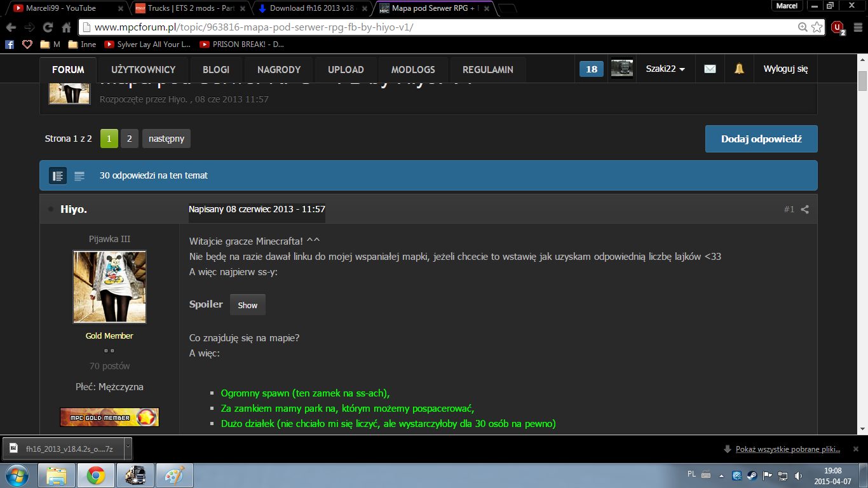The image size is (868, 488).
Task: Open the Szaki22 user avatar thumbnail
Action: (621, 69)
